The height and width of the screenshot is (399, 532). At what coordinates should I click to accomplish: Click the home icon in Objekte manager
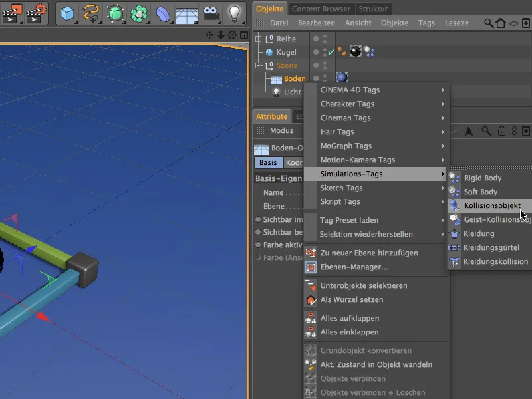click(501, 23)
